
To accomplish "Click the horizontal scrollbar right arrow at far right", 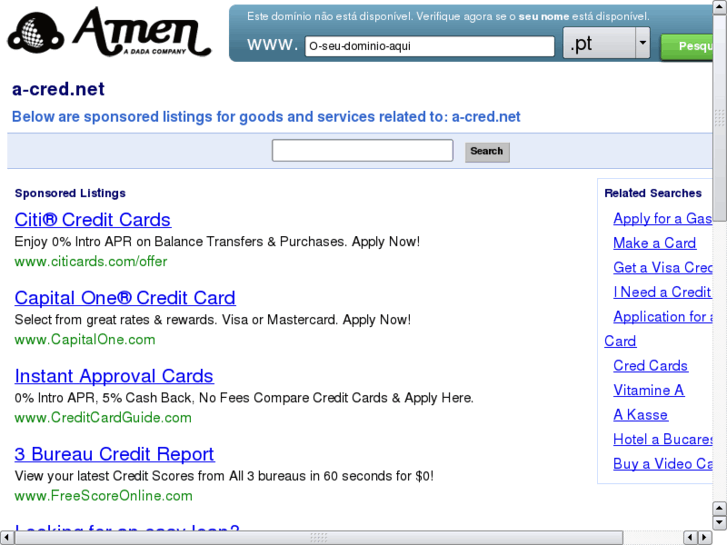I will point(705,538).
